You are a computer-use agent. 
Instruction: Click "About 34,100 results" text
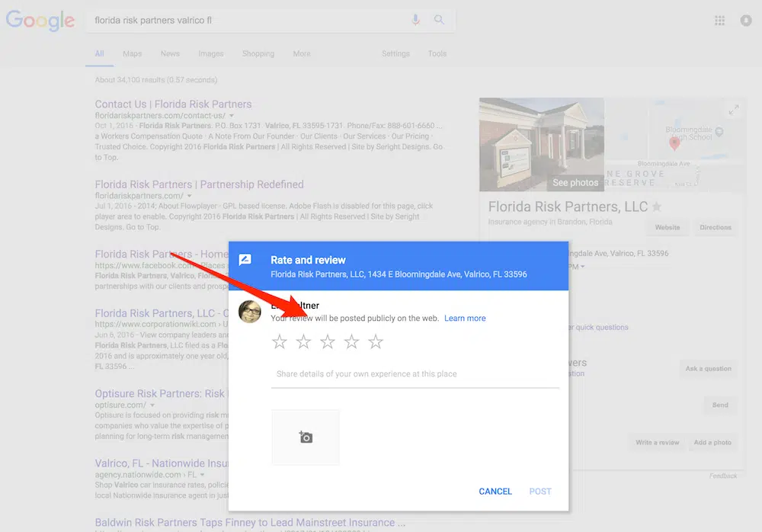coord(156,80)
